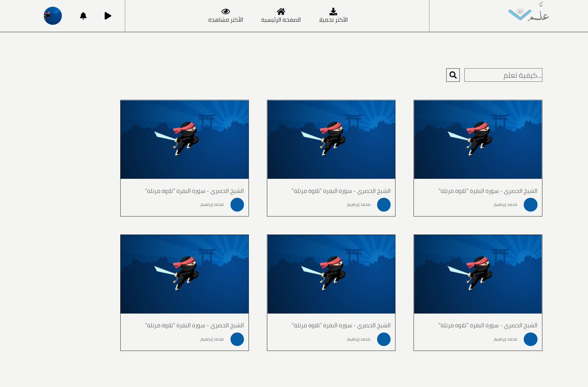Open the bottom-middle video thumbnail

click(x=331, y=274)
